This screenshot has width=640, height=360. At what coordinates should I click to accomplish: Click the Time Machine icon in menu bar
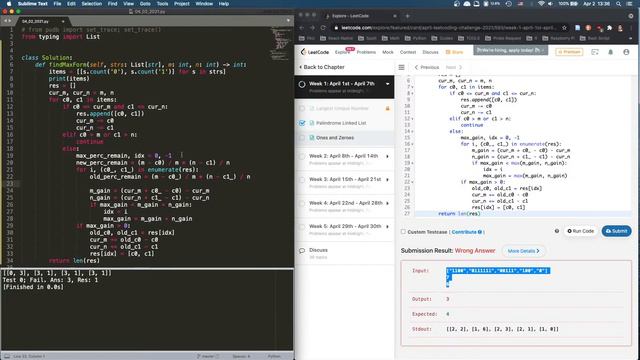(509, 4)
